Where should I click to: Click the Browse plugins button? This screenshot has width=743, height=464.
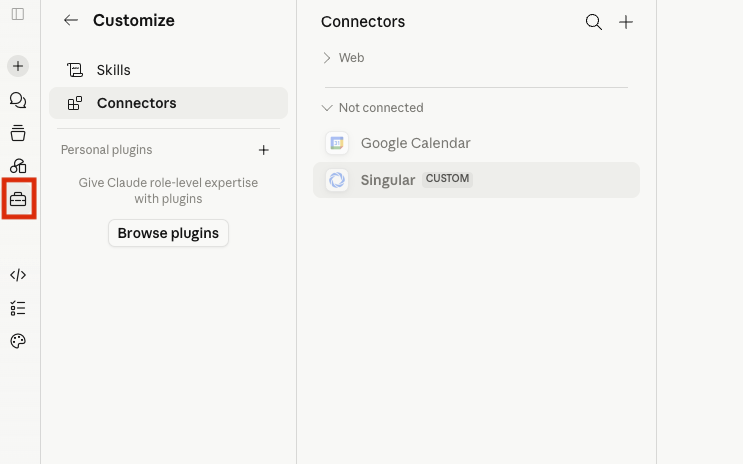coord(168,233)
